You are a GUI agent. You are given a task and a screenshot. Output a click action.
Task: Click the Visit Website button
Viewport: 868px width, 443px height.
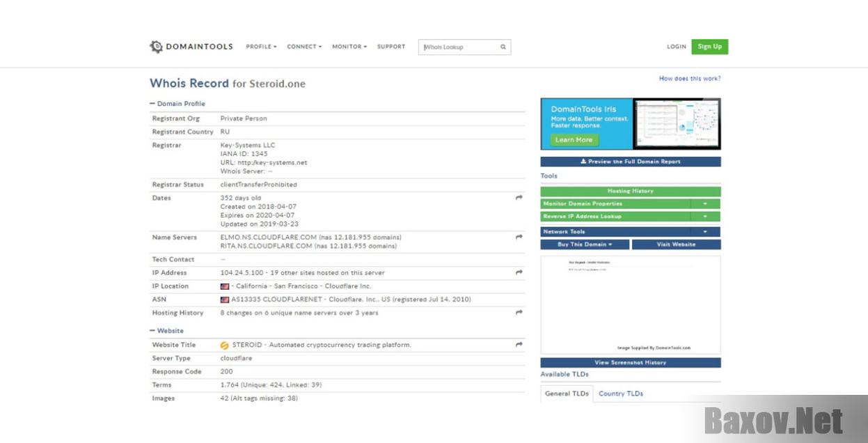coord(677,244)
